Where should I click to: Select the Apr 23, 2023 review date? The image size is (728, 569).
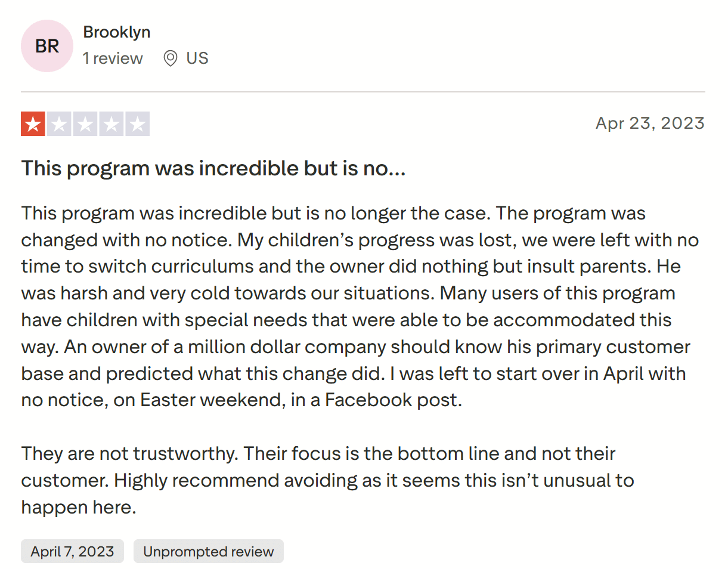[650, 123]
